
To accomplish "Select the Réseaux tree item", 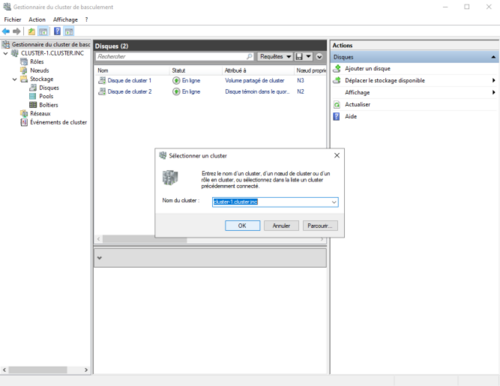I will (40, 114).
